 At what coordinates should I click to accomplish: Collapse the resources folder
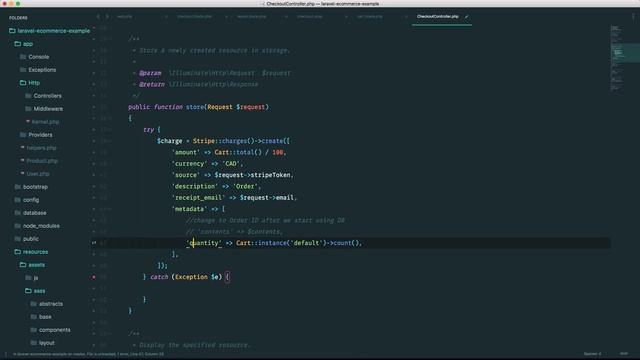point(31,252)
